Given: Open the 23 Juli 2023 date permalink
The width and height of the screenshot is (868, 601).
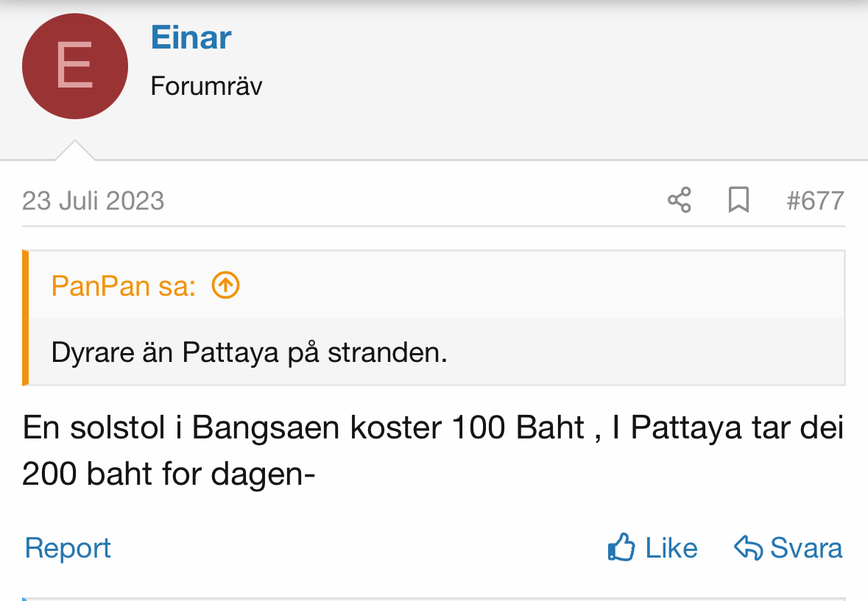Looking at the screenshot, I should [93, 201].
